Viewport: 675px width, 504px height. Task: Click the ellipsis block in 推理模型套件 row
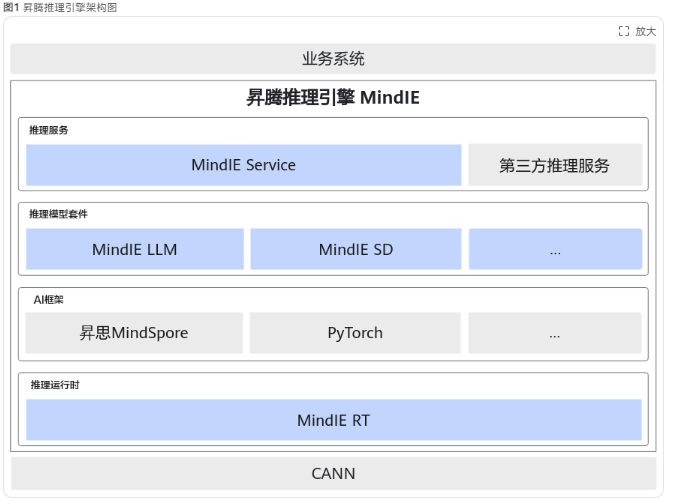coord(555,249)
